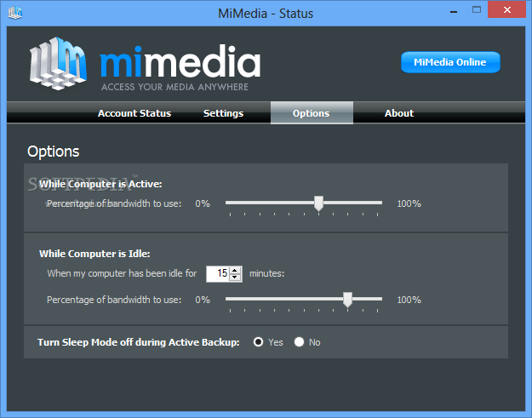The width and height of the screenshot is (532, 418).
Task: Click the "ACCESS YOUR MEDIA ANYWHERE" tagline
Action: click(174, 87)
